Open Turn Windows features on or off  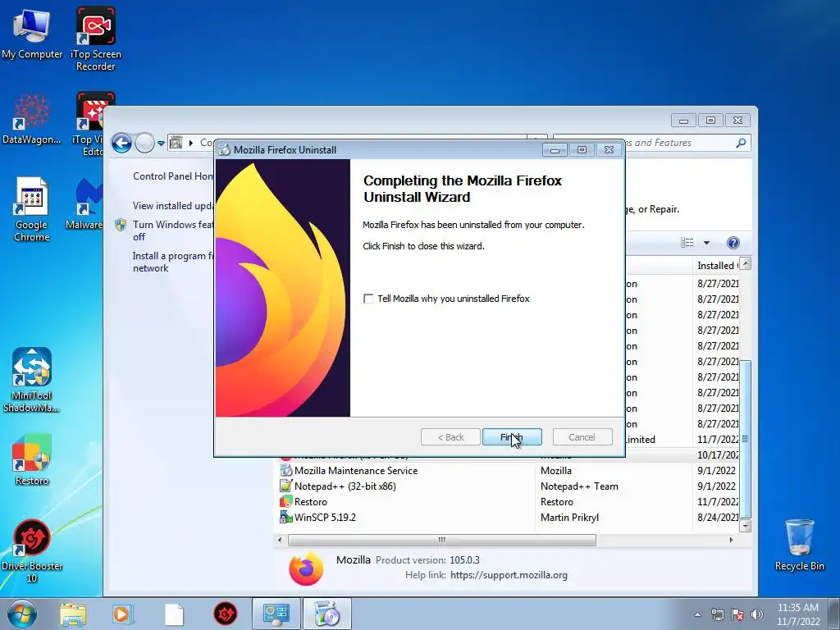tap(173, 231)
